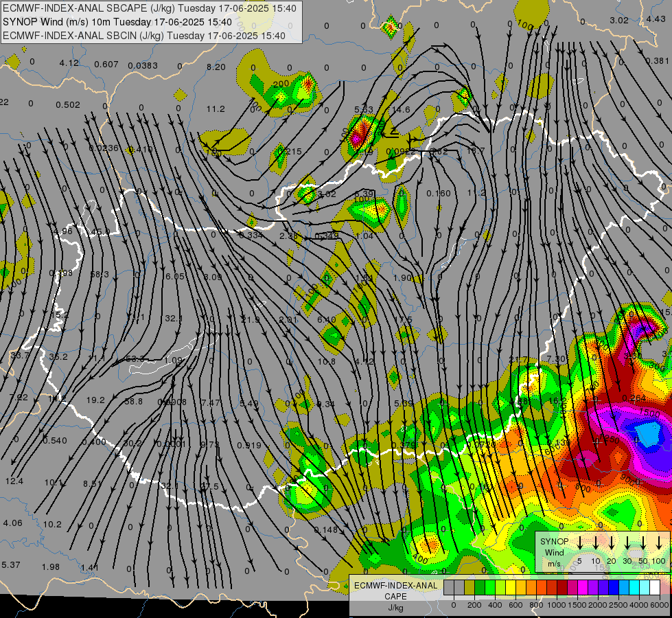The image size is (672, 618).
Task: Click the map value 8.20
Action: tap(216, 67)
